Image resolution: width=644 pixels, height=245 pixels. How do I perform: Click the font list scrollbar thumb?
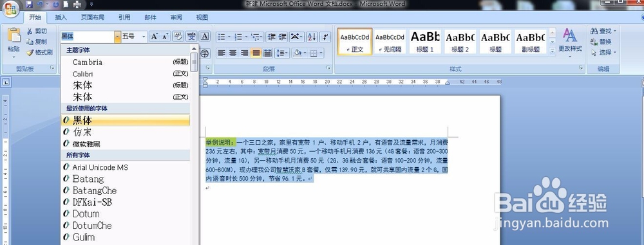pyautogui.click(x=194, y=62)
